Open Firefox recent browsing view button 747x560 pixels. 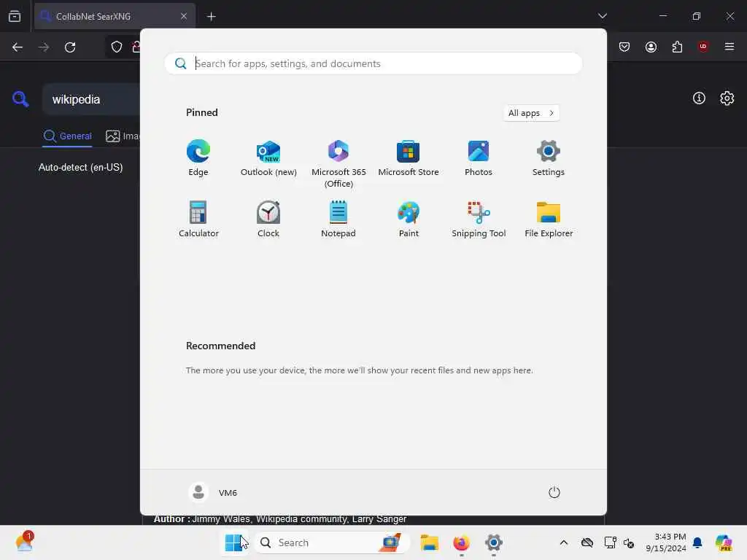click(15, 16)
